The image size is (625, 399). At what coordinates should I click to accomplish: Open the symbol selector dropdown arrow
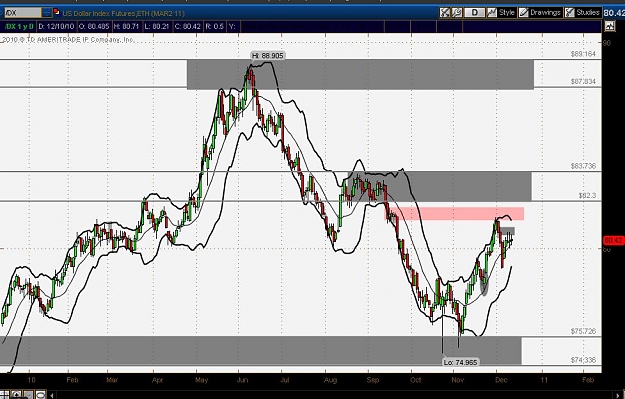click(x=47, y=13)
